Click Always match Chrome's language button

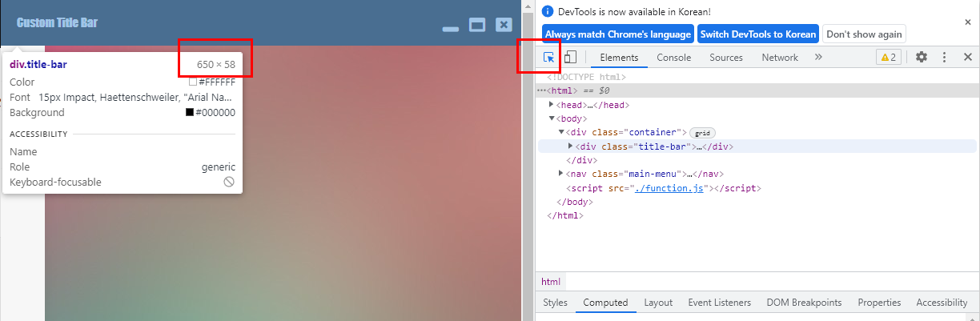618,34
